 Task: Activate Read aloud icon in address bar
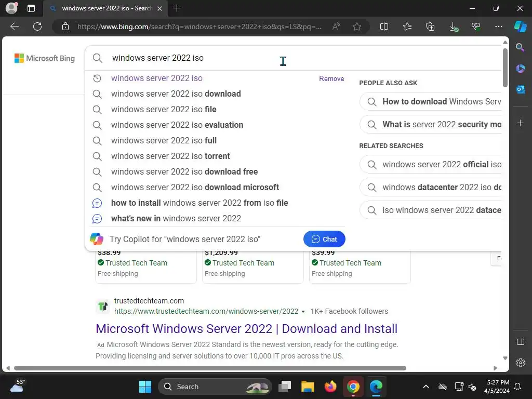tap(336, 26)
